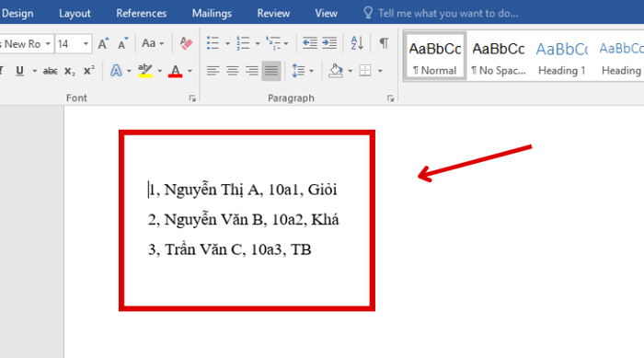Expand the Text Effects dropdown arrow
644x358 pixels.
(129, 71)
